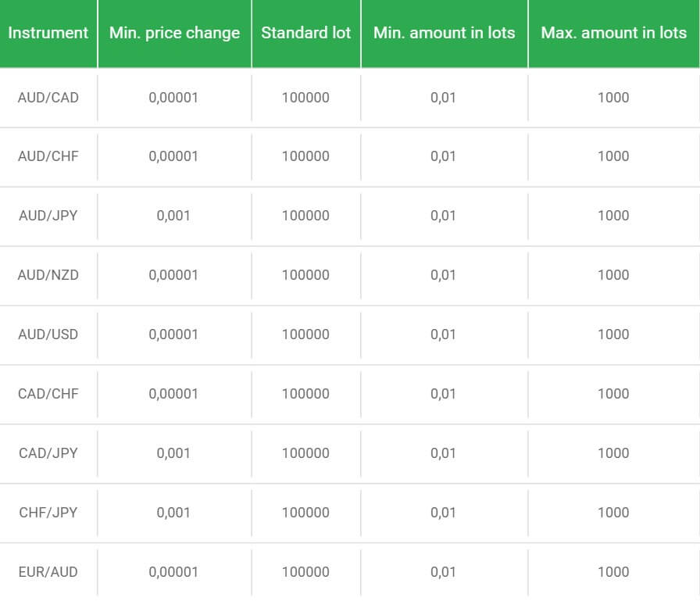The height and width of the screenshot is (601, 700).
Task: Click the AUD/CAD instrument cell
Action: point(48,98)
